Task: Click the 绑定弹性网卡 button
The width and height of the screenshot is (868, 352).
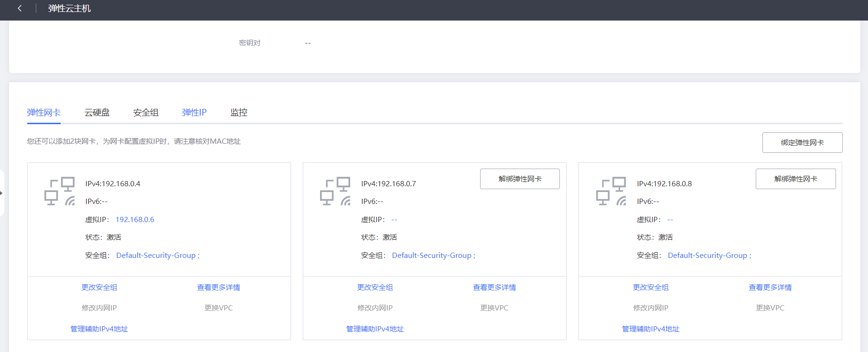Action: (x=802, y=143)
